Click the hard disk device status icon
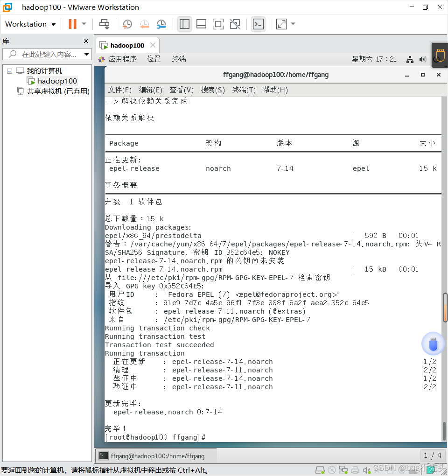This screenshot has height=476, width=448. click(320, 470)
